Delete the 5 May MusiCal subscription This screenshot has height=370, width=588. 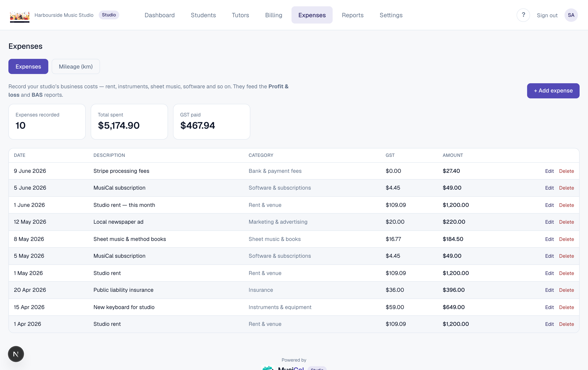tap(567, 256)
